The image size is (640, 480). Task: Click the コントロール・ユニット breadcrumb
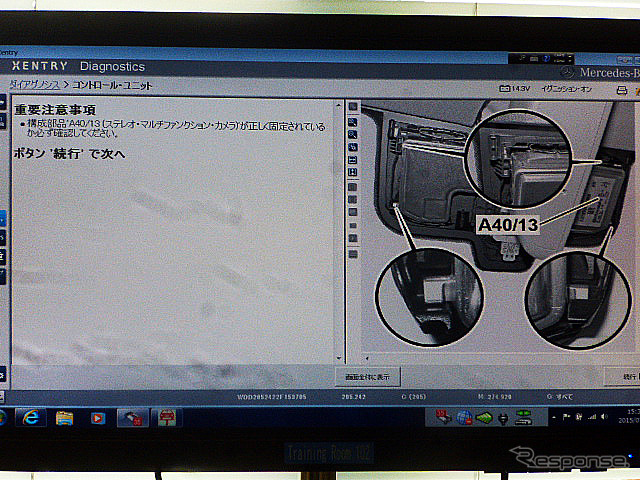tap(112, 85)
